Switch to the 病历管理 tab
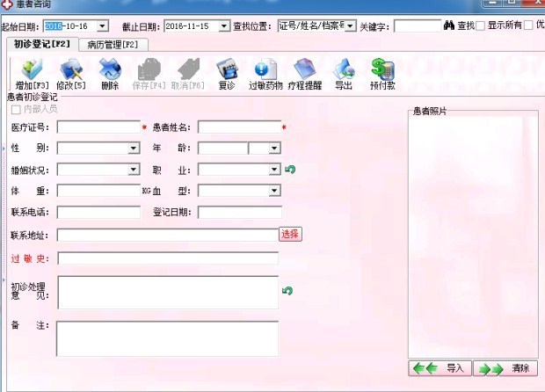Viewport: 545px width, 392px height. click(x=113, y=44)
